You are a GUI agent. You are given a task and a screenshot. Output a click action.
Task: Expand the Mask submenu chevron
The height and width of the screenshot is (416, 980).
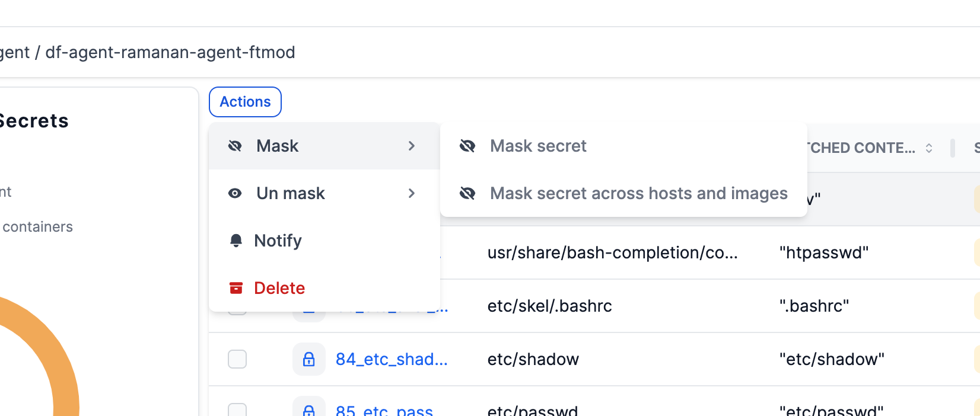tap(412, 146)
